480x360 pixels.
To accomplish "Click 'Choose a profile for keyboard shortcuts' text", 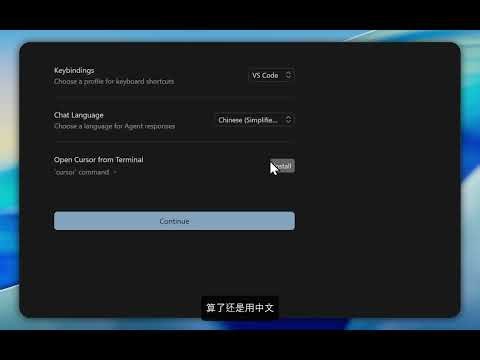I will 114,81.
